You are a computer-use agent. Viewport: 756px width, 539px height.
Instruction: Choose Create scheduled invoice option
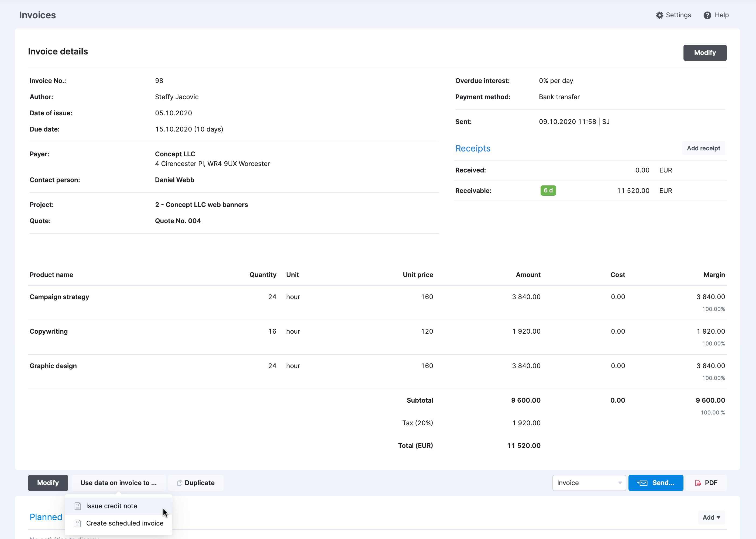125,523
